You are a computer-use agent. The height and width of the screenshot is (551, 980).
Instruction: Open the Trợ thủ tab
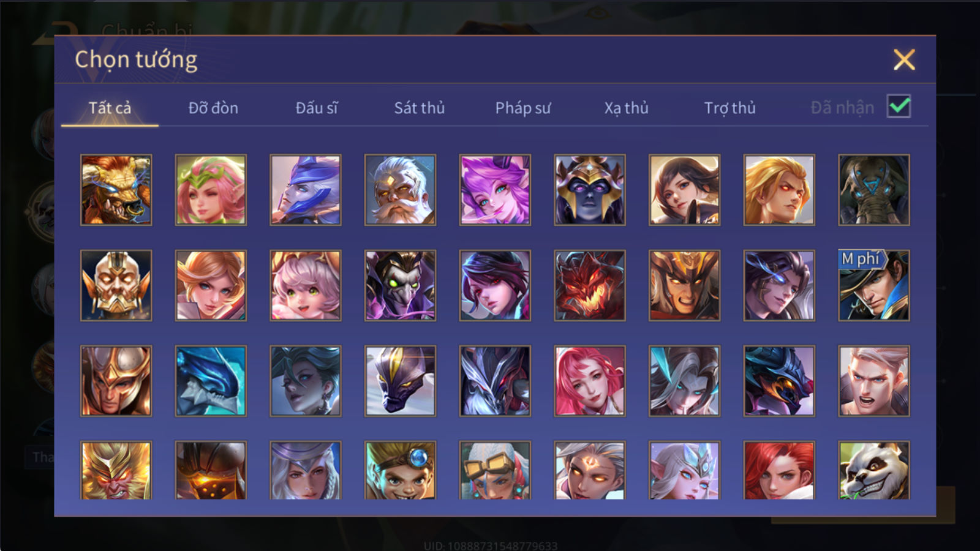pos(729,108)
